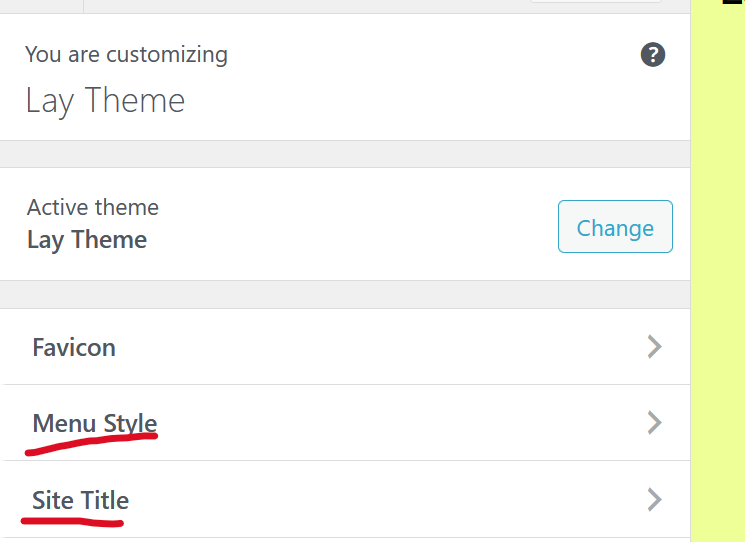
Task: Expand Favicon using its chevron arrow
Action: [654, 347]
